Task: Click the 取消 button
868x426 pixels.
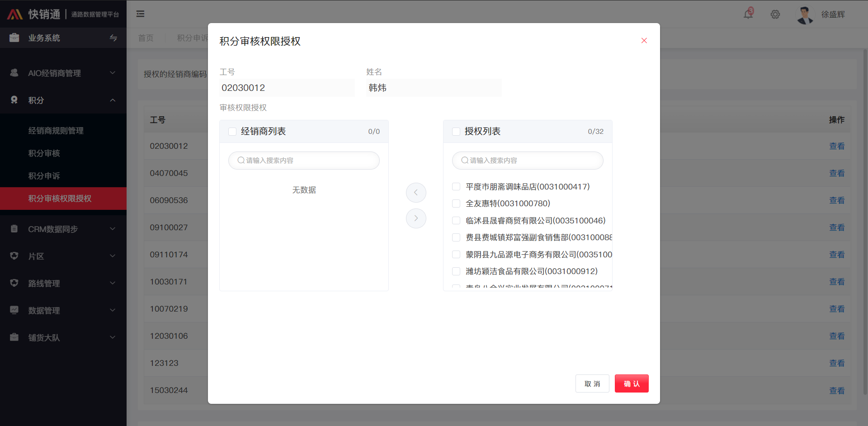Action: pyautogui.click(x=592, y=383)
